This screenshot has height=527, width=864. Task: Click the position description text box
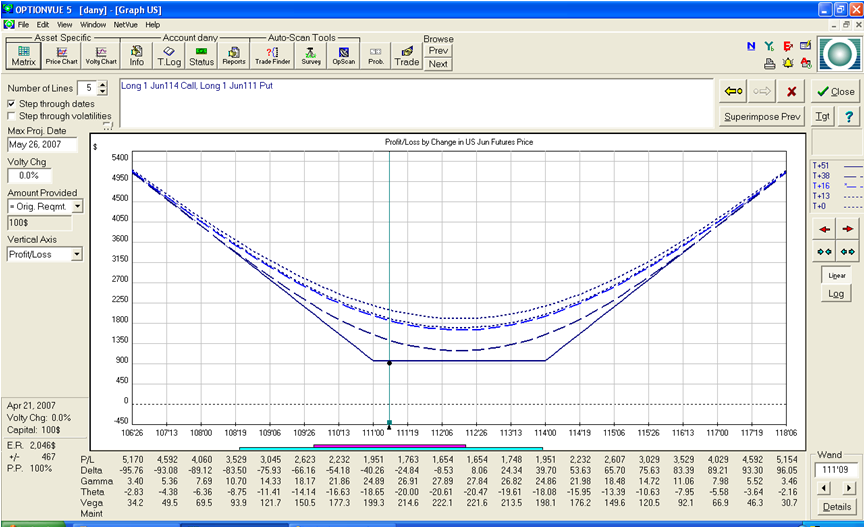pyautogui.click(x=417, y=103)
